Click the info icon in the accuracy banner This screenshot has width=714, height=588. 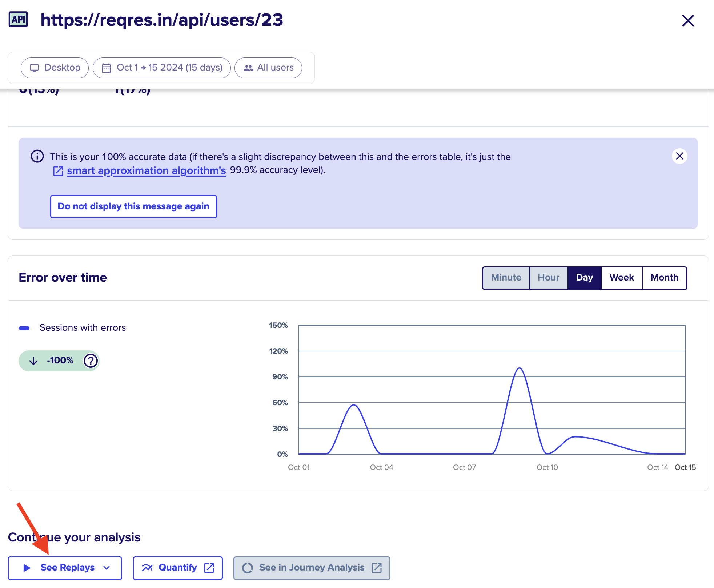click(x=37, y=156)
